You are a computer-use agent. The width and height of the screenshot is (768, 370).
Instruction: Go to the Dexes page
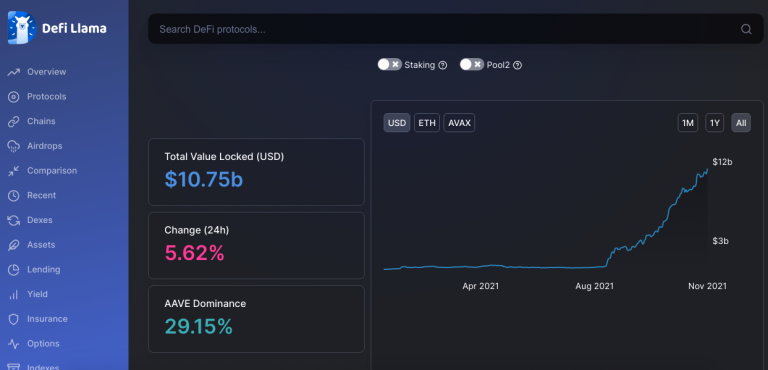(40, 221)
